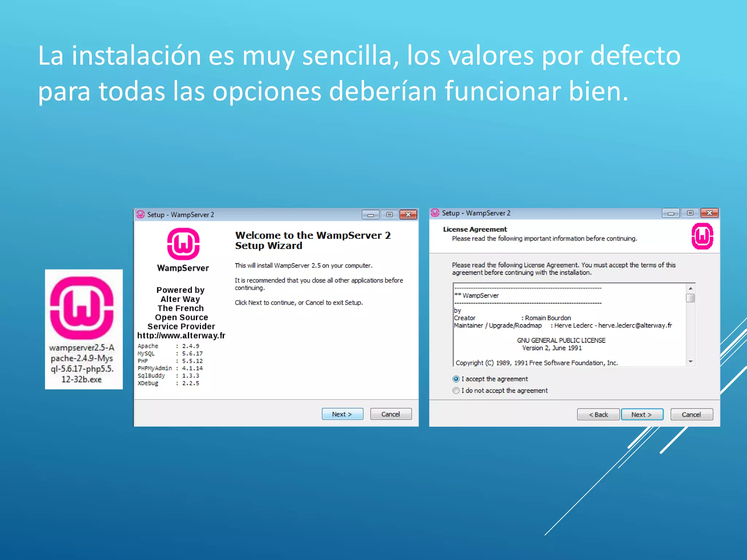Minimize the Welcome setup window

coord(371,215)
